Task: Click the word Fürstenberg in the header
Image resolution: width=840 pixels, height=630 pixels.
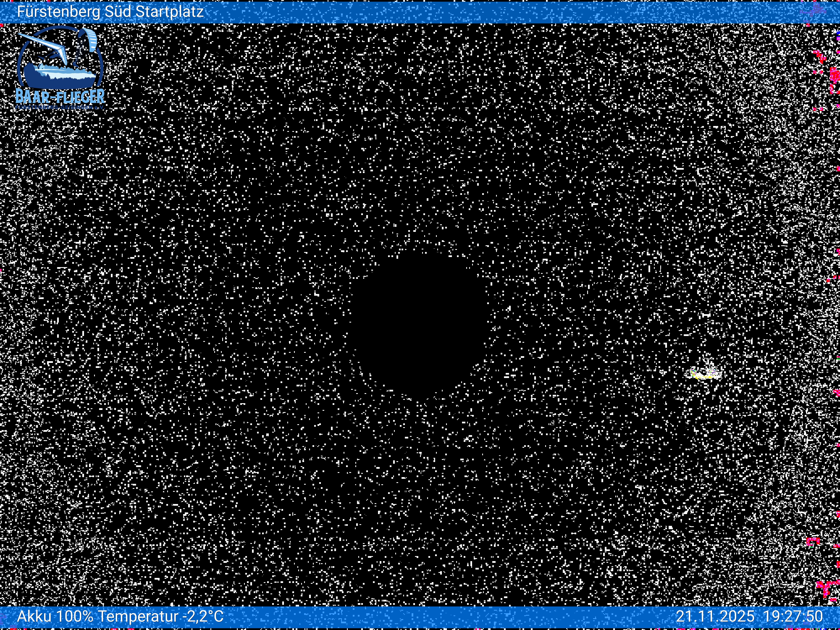Action: tap(58, 12)
